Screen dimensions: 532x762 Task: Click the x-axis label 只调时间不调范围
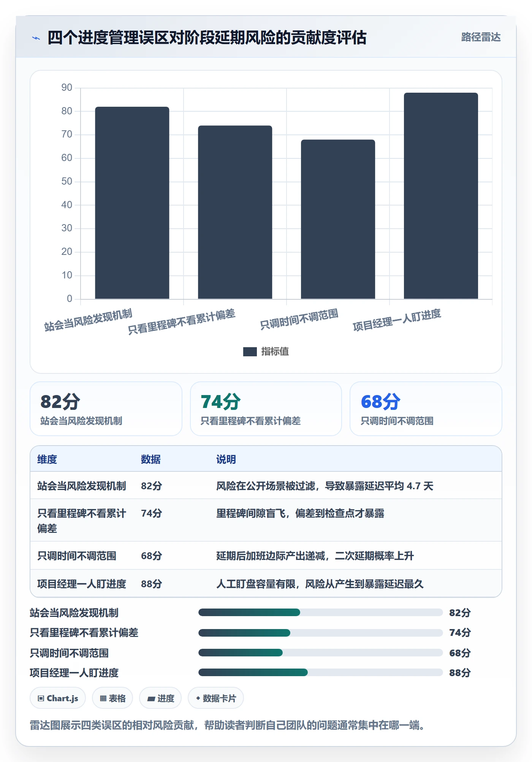pos(299,319)
